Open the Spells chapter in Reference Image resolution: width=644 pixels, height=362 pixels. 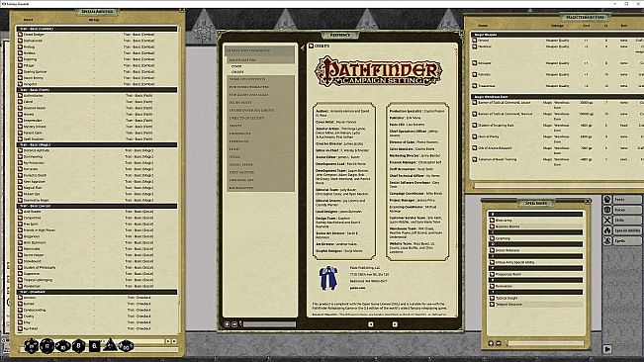point(260,157)
